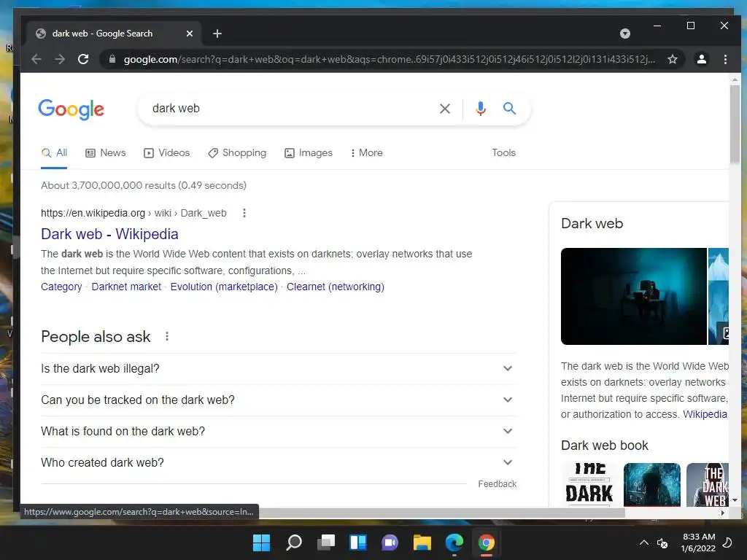View site info via the padlock icon
The image size is (747, 560).
point(112,59)
